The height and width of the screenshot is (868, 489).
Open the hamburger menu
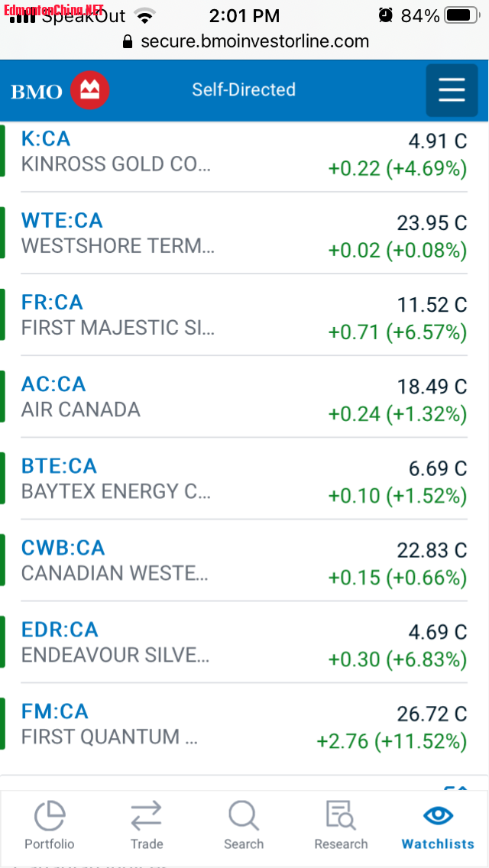[x=452, y=90]
